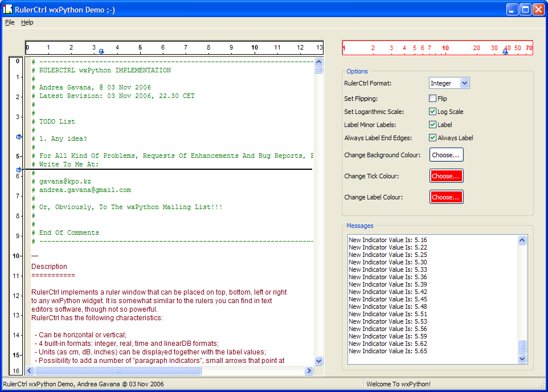Image resolution: width=548 pixels, height=392 pixels.
Task: Click the indicator on the red logarithmic ruler
Action: (505, 52)
